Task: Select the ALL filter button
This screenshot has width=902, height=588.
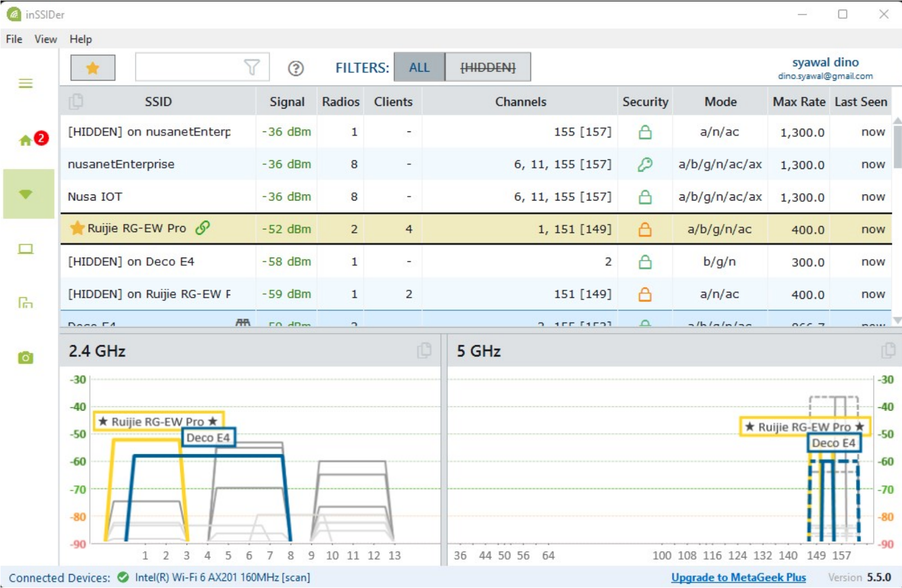Action: (419, 67)
